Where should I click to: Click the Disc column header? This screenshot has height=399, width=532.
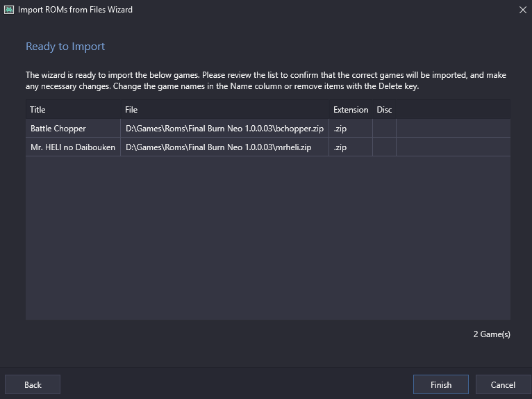coord(384,109)
